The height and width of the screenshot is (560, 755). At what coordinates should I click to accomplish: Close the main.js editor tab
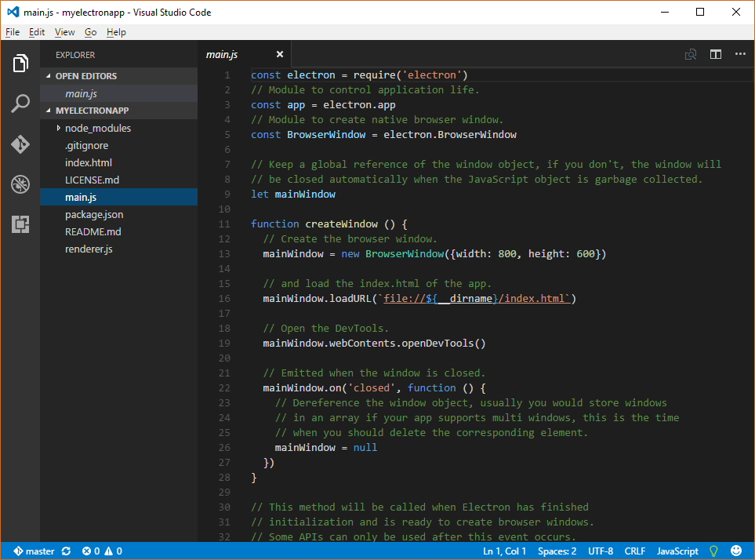coord(280,54)
